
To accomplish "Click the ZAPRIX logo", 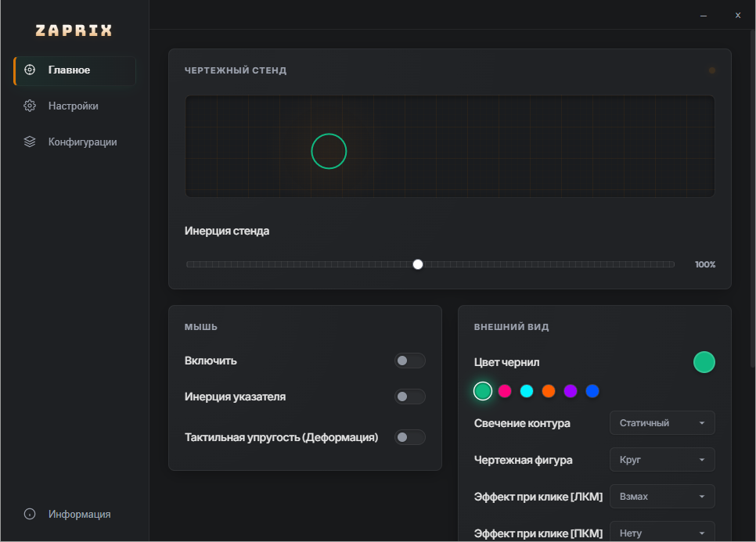I will click(74, 31).
